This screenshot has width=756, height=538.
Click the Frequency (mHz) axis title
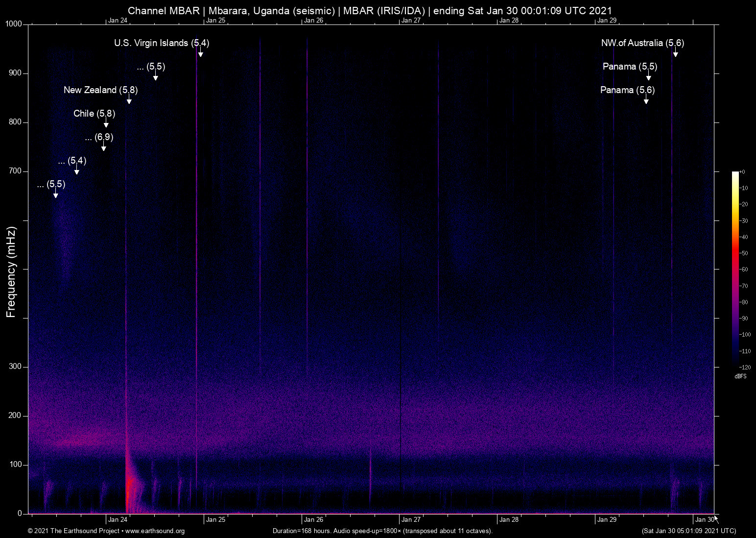click(11, 272)
